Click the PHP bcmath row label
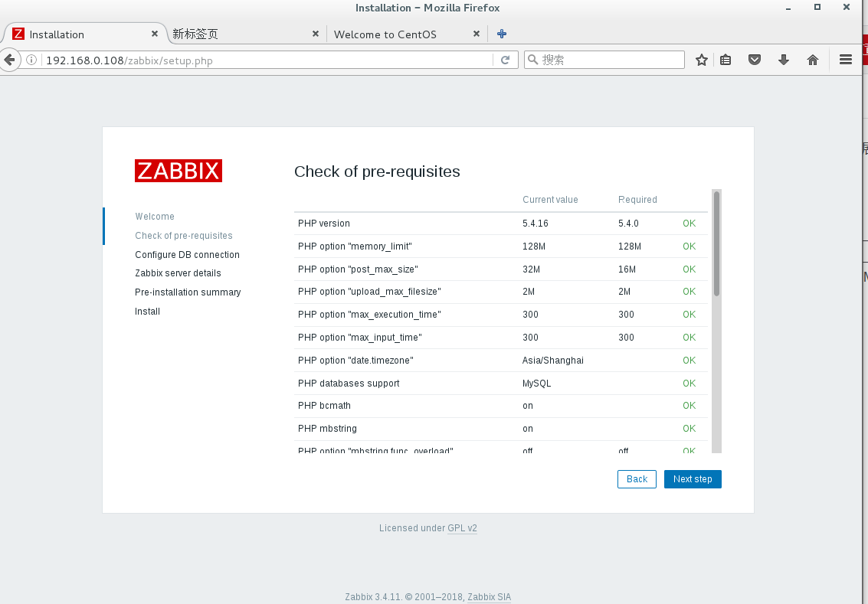Viewport: 868px width, 604px height. pos(324,406)
